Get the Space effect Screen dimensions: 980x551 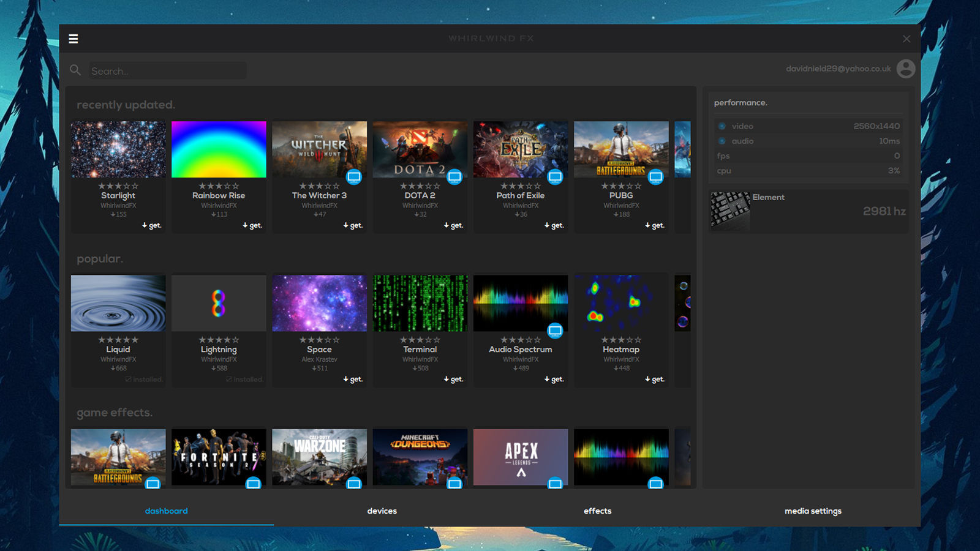click(353, 379)
